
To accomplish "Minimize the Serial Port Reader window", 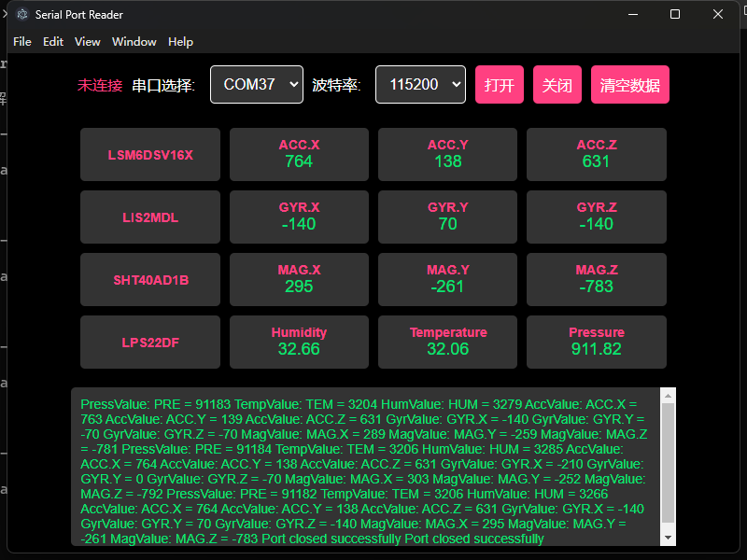I will click(x=633, y=14).
